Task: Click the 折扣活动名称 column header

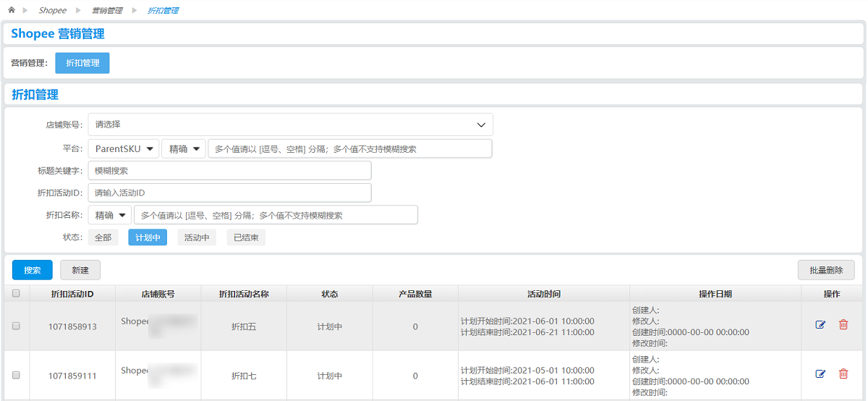Action: [x=244, y=294]
